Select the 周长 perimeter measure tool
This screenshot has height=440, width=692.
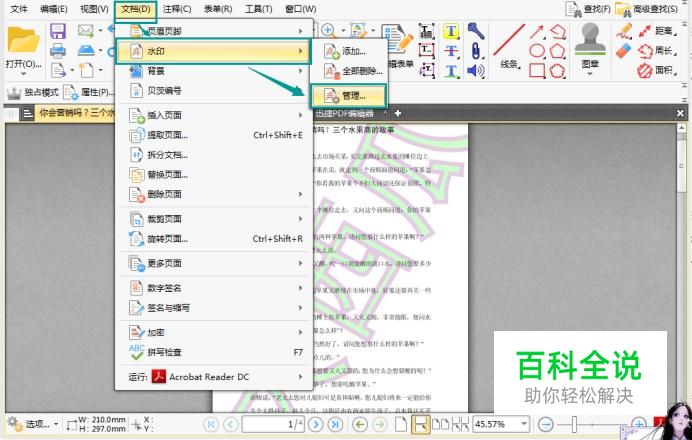click(x=658, y=51)
